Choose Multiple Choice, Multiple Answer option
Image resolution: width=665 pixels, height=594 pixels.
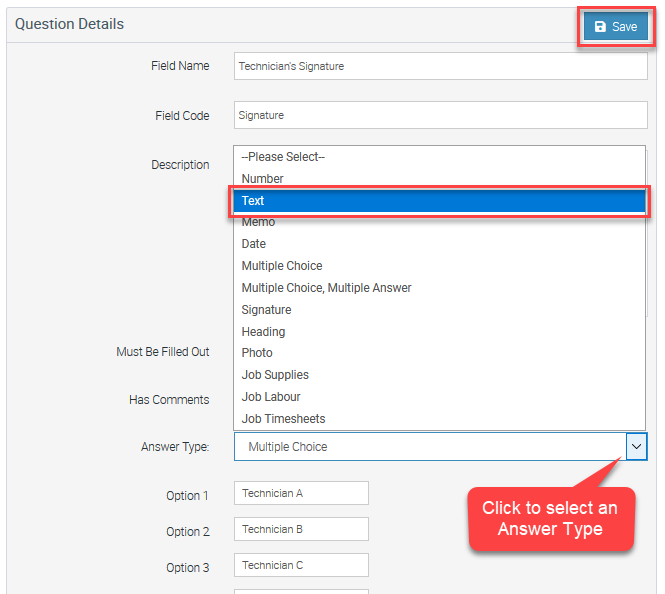point(439,288)
